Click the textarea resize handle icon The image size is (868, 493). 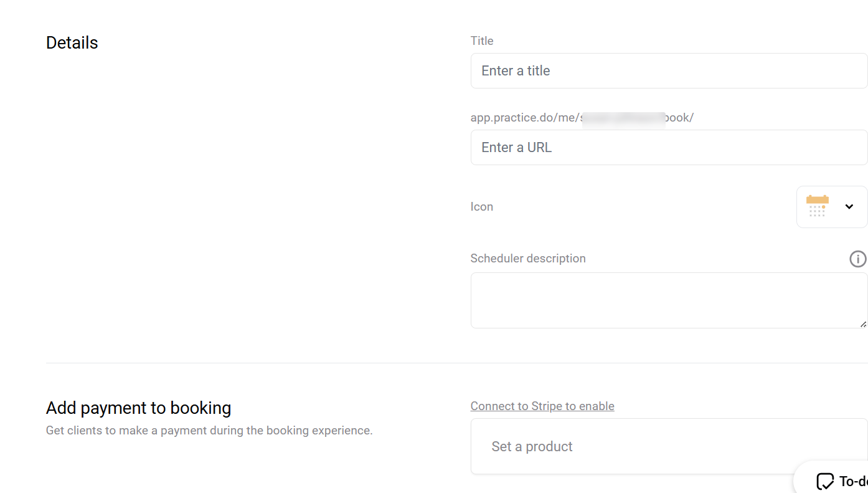pyautogui.click(x=864, y=323)
